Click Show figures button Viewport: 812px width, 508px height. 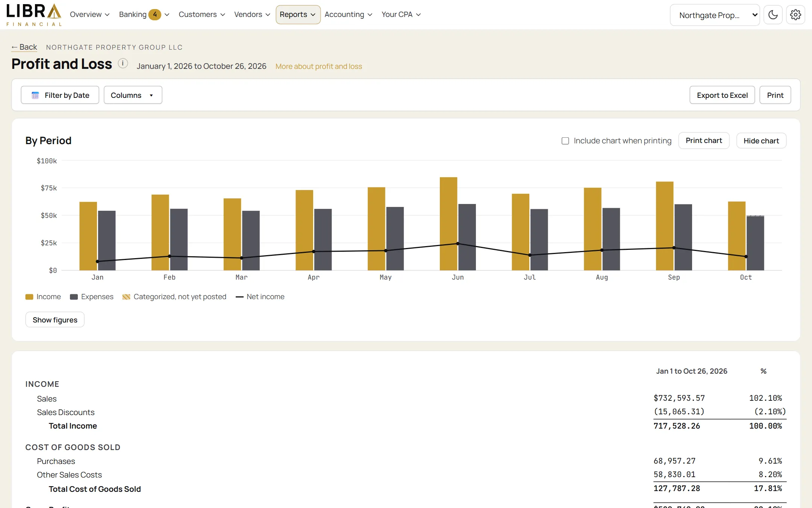[x=55, y=320]
